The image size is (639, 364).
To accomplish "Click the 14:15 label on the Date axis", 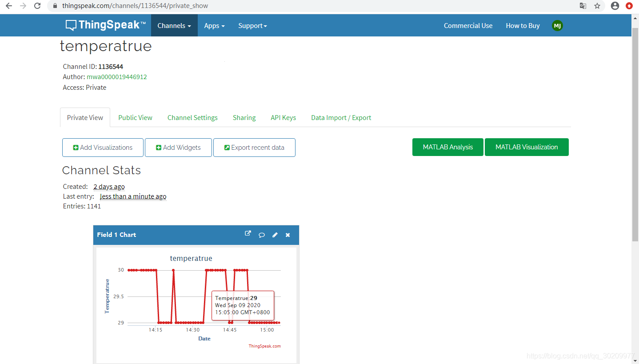I will 156,330.
